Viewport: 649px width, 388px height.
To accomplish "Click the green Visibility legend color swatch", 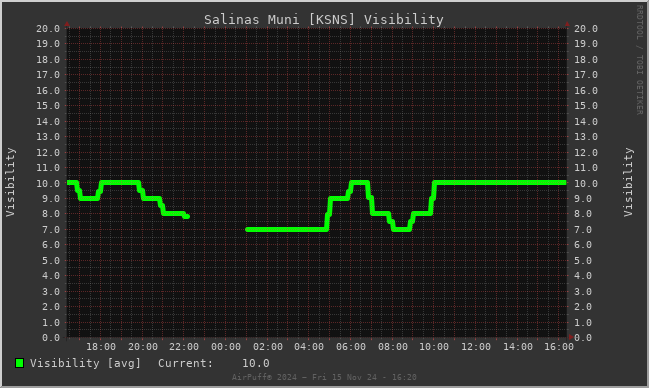I will pyautogui.click(x=19, y=363).
